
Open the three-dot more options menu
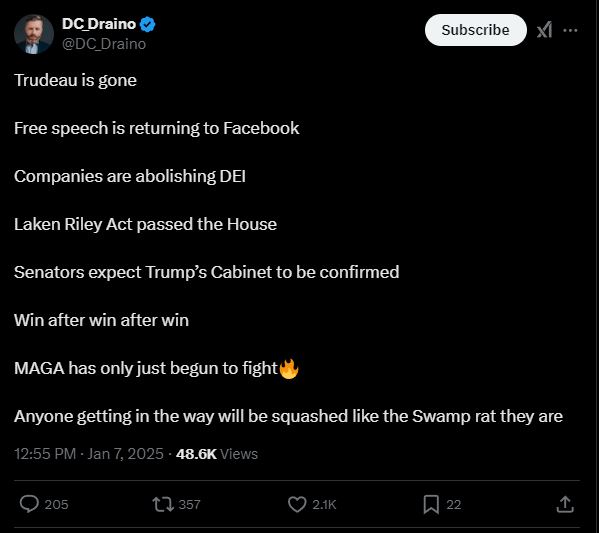coord(570,30)
